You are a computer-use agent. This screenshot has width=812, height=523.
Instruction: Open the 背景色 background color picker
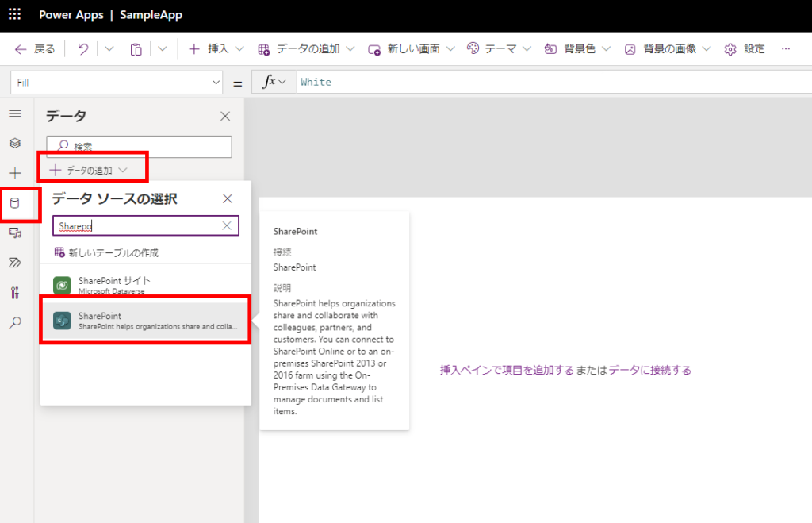577,48
